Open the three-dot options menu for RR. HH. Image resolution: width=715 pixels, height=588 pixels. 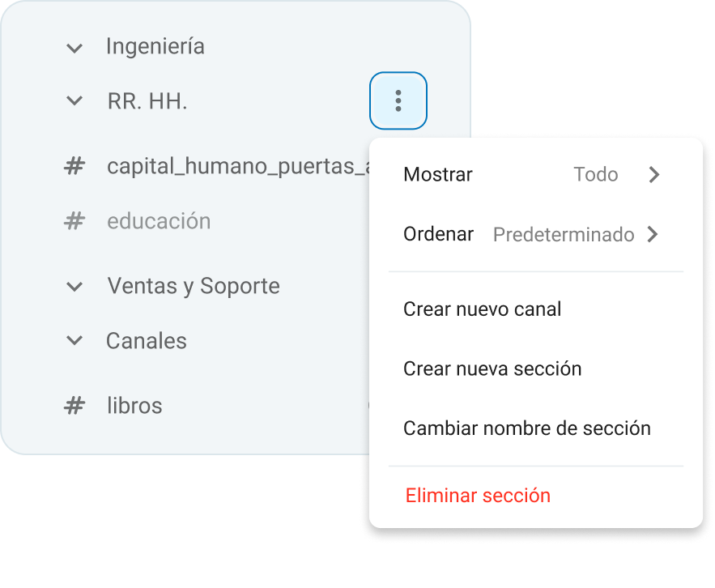[x=398, y=100]
